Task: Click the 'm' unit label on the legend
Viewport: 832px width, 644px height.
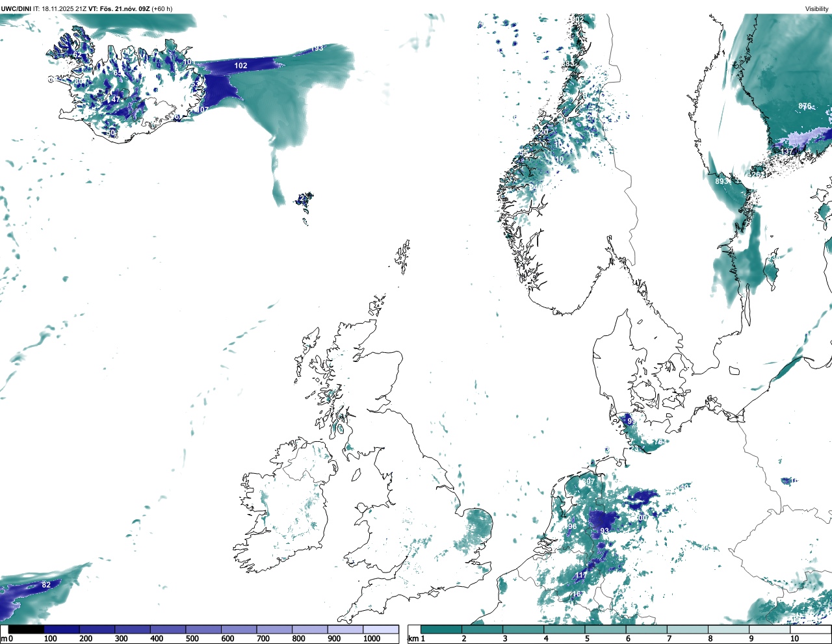Action: 3,639
